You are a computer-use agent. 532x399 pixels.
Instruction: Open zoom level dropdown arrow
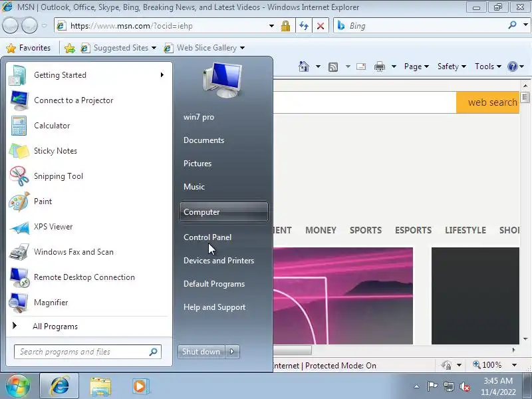coord(514,365)
